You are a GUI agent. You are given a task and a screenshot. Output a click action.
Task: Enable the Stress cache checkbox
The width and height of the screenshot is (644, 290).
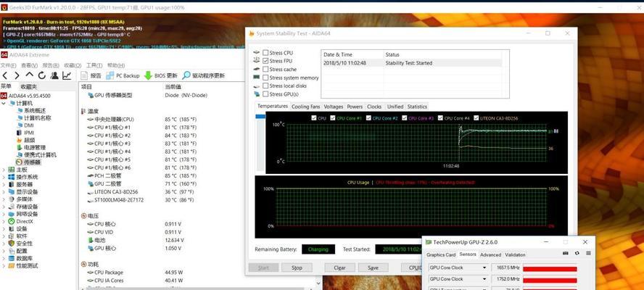(265, 69)
